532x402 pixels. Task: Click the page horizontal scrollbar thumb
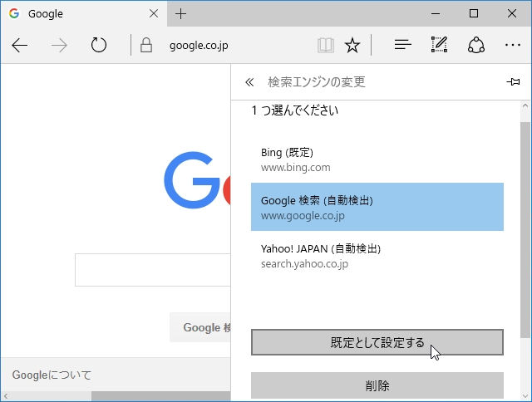(160, 395)
